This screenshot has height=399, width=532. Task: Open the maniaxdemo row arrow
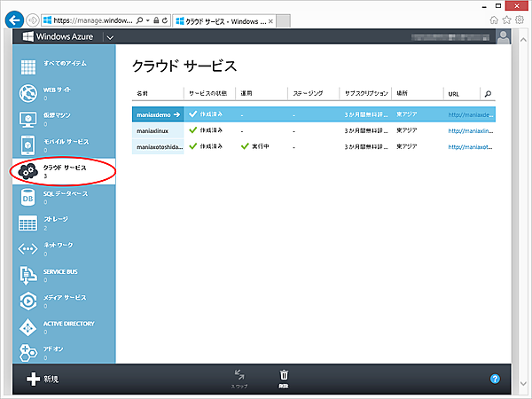(x=176, y=114)
